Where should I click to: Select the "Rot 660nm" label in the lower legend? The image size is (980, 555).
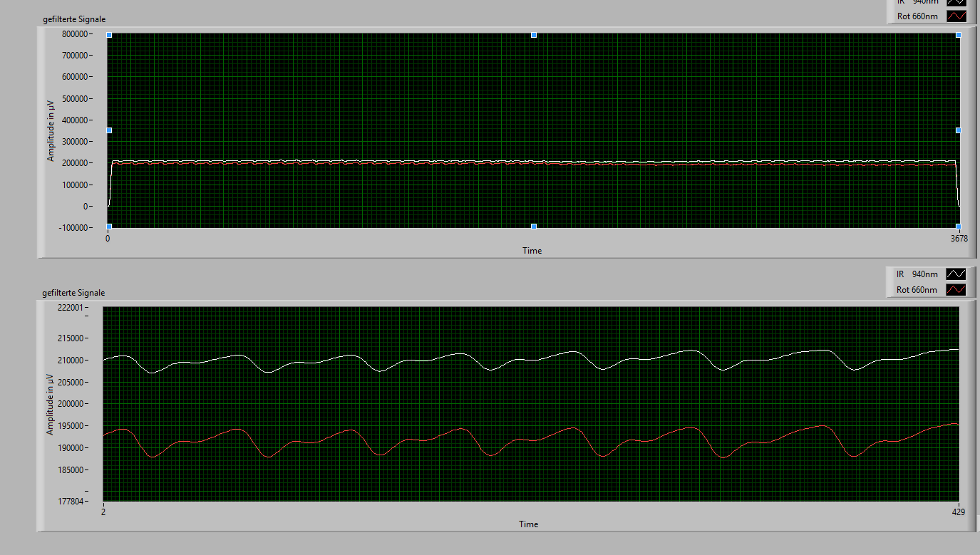[917, 290]
